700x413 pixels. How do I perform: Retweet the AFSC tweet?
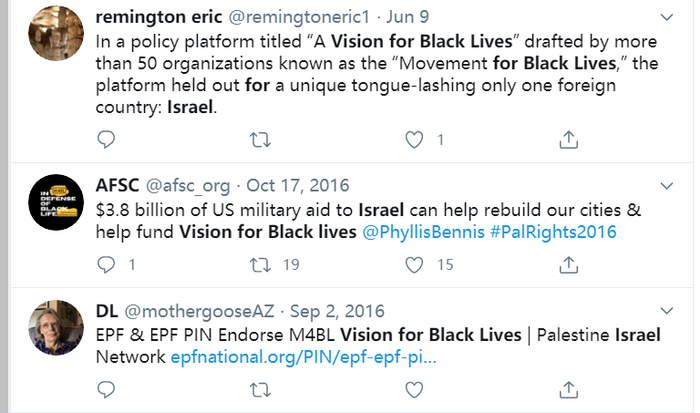pyautogui.click(x=259, y=264)
